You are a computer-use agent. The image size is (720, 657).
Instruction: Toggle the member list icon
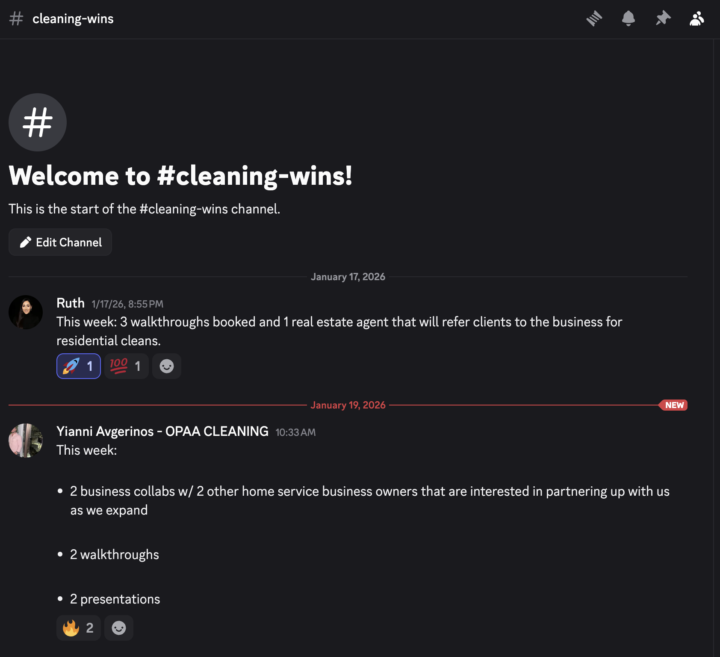pyautogui.click(x=697, y=19)
